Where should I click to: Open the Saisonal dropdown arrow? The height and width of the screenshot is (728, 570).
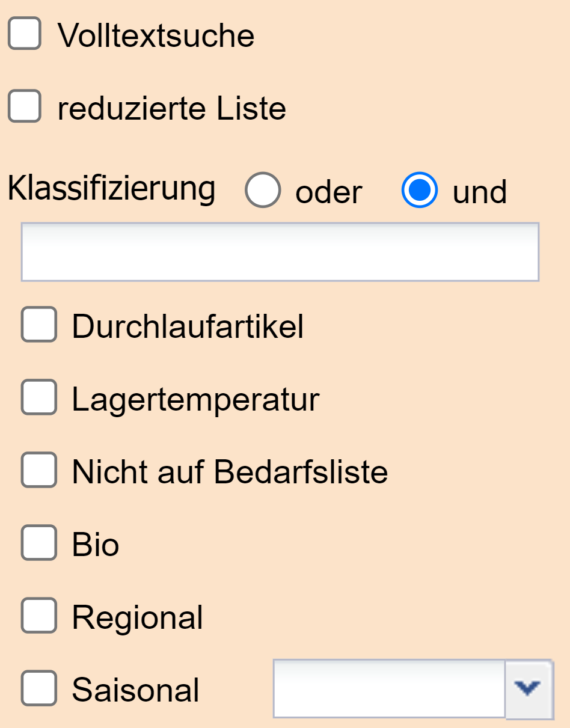(529, 688)
